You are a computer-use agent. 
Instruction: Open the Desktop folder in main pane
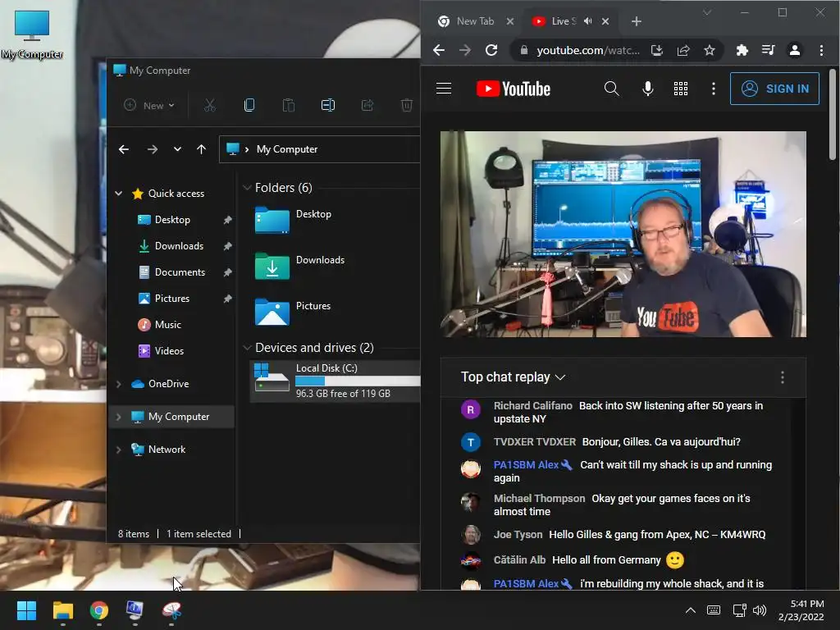point(294,220)
